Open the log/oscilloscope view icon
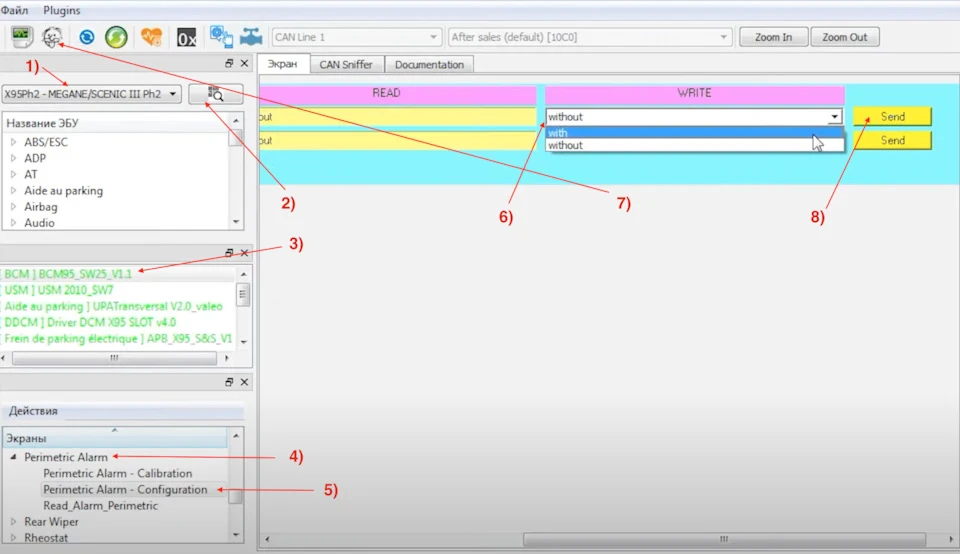Screen dimensions: 960x554 [22, 37]
